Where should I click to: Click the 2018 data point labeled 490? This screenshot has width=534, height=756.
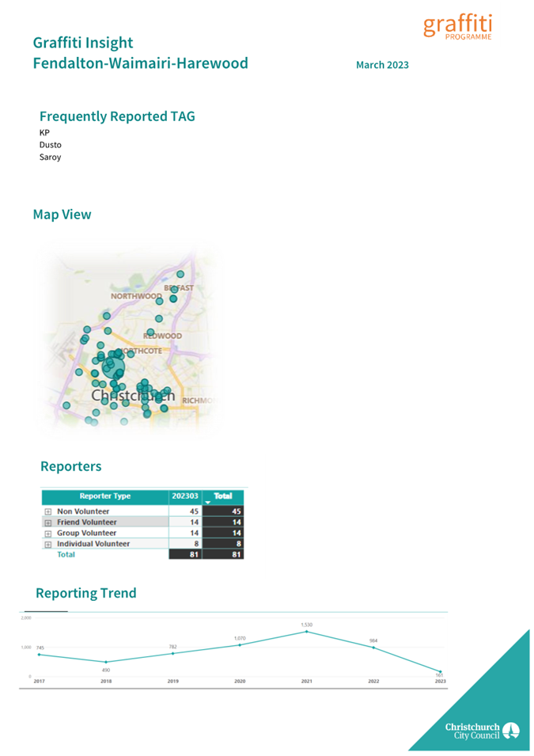(x=106, y=662)
